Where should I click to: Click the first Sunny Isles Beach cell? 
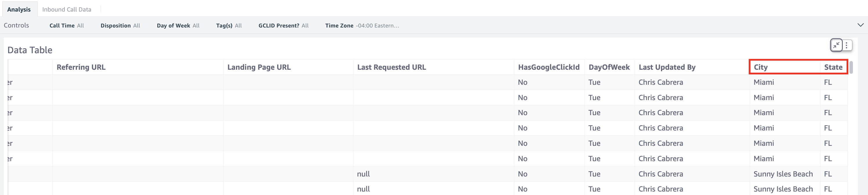pos(783,174)
